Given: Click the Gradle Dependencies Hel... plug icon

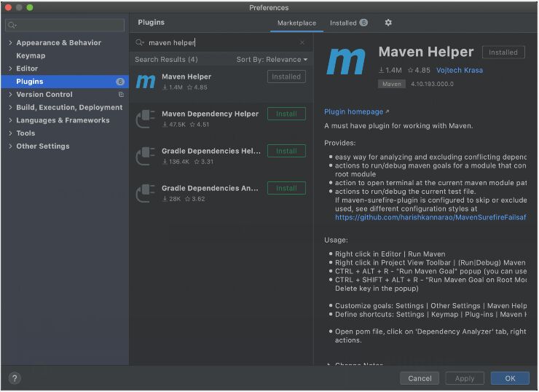Looking at the screenshot, I should pyautogui.click(x=146, y=156).
